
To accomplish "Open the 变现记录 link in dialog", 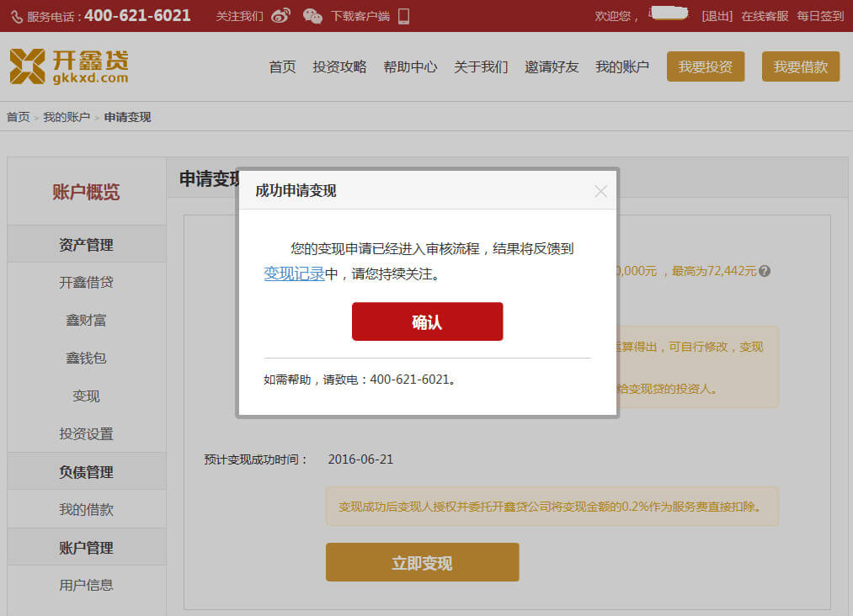I will 294,273.
